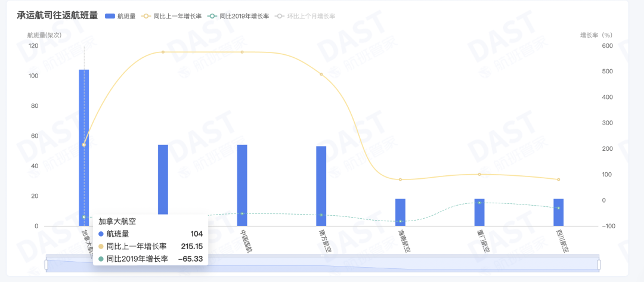Click the green data point at 南方航空
This screenshot has height=282, width=644.
pyautogui.click(x=321, y=215)
